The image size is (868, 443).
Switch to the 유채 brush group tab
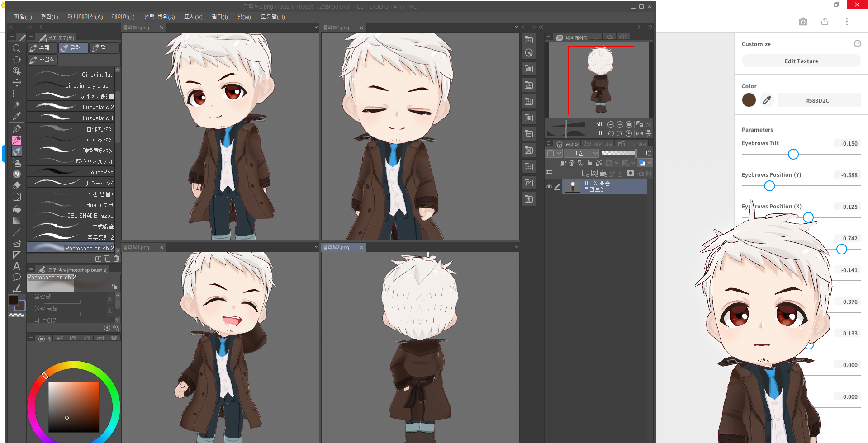point(73,48)
